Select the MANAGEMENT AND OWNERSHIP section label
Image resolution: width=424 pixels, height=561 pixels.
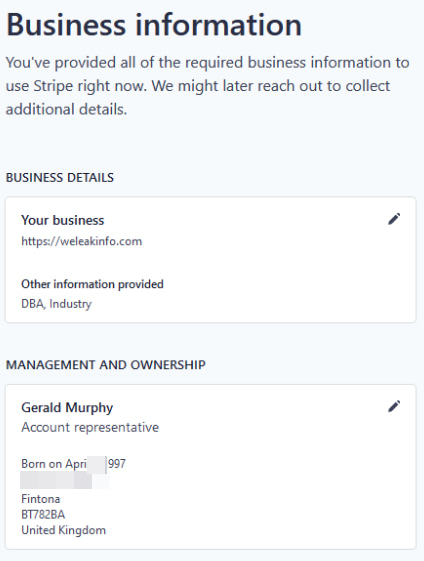[106, 365]
